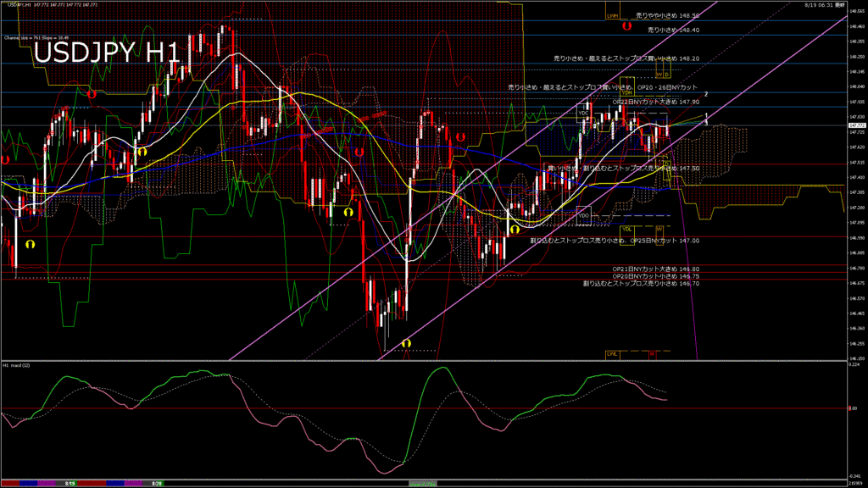Select the D box beside the W box
The height and width of the screenshot is (488, 868).
coord(667,75)
